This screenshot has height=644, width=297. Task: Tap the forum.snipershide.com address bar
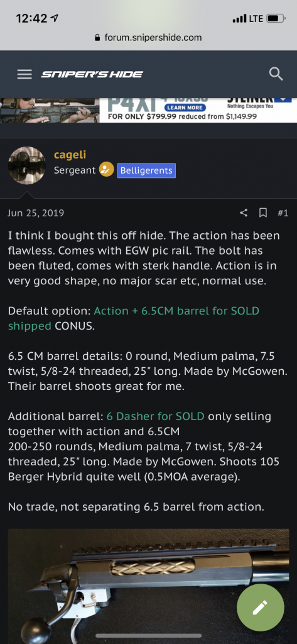coord(148,38)
